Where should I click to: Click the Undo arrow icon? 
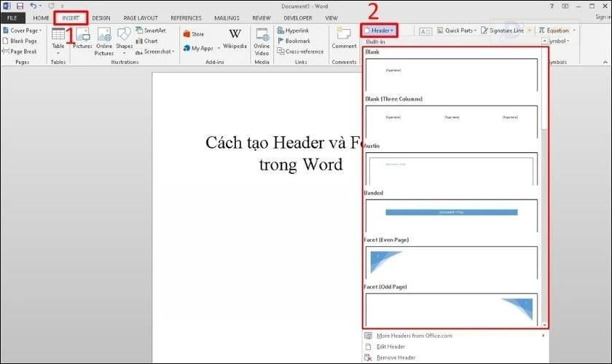[34, 6]
